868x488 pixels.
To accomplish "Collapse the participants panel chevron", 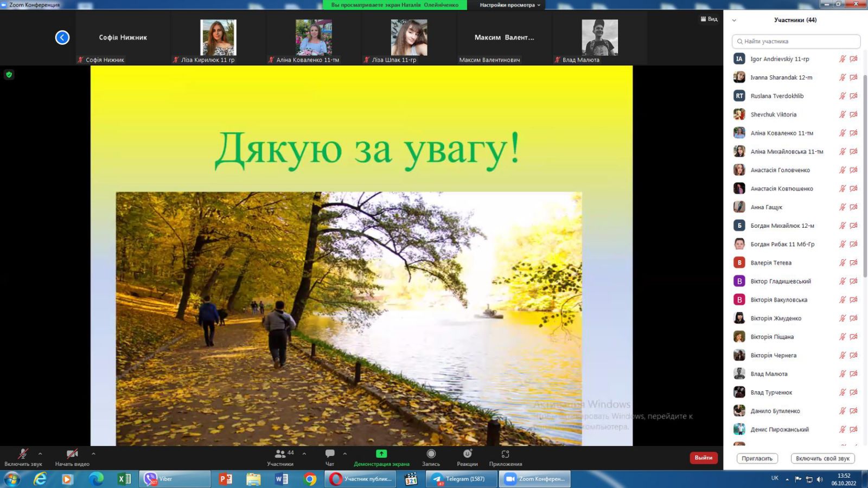I will pyautogui.click(x=734, y=20).
